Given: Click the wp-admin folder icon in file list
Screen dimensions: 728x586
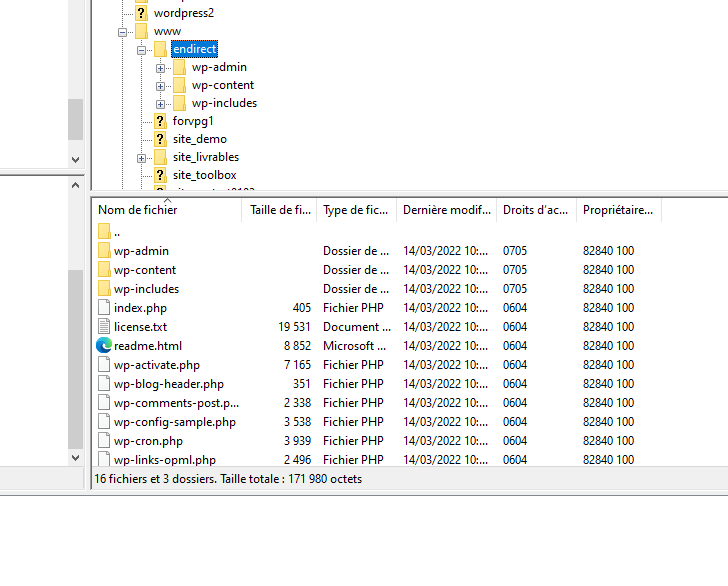Looking at the screenshot, I should point(105,251).
